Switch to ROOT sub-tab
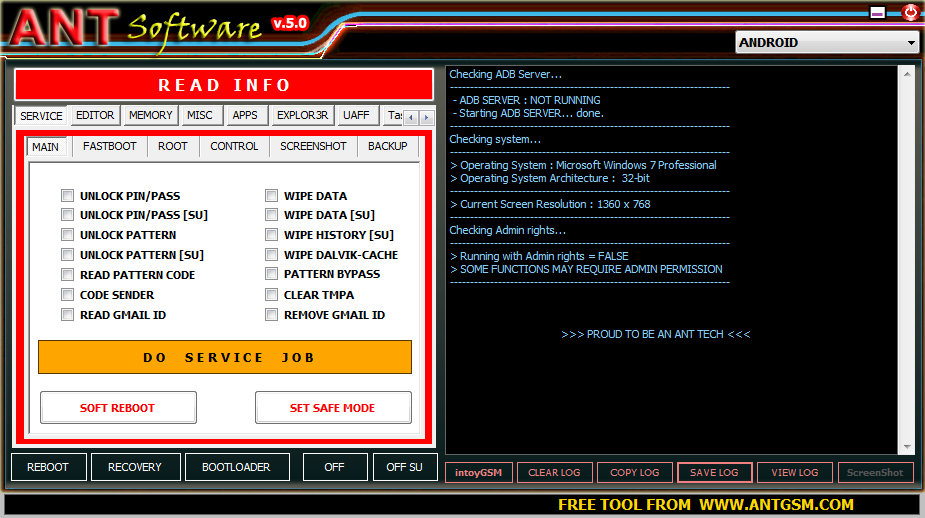The width and height of the screenshot is (925, 518). (172, 146)
